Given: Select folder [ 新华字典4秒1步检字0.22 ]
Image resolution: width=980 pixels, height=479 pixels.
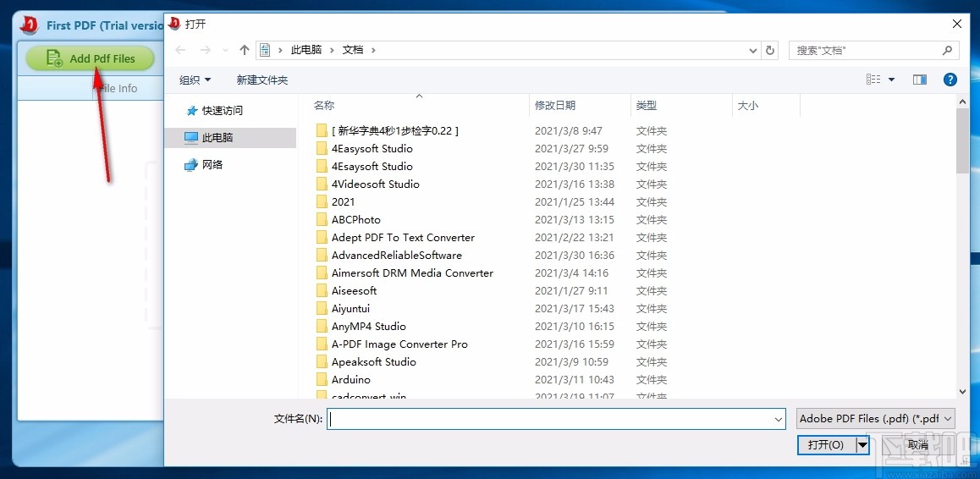Looking at the screenshot, I should click(x=395, y=130).
